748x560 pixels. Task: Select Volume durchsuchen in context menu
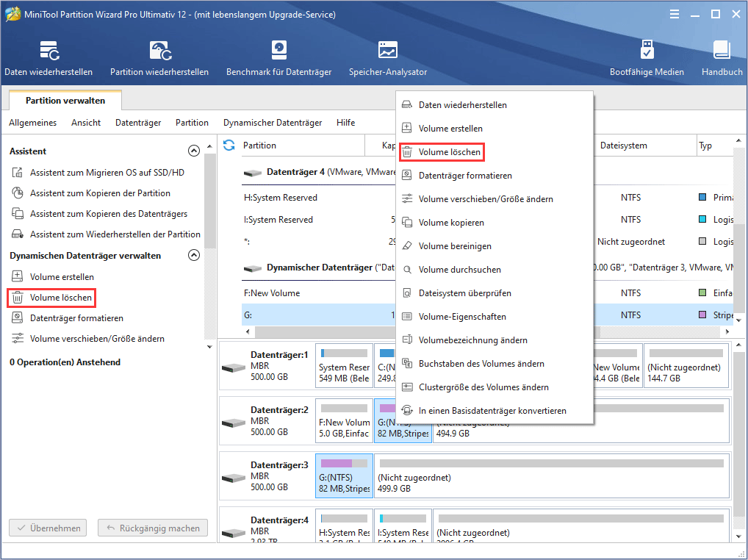click(x=495, y=270)
